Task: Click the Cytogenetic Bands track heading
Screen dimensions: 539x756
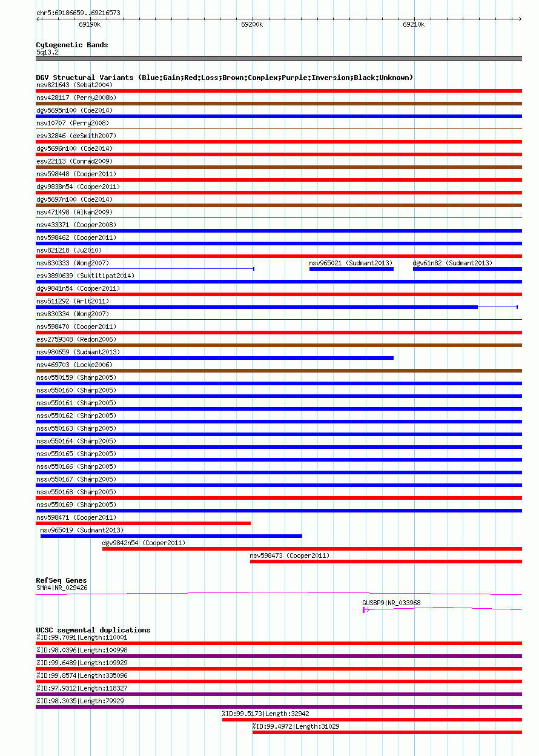Action: (x=72, y=45)
